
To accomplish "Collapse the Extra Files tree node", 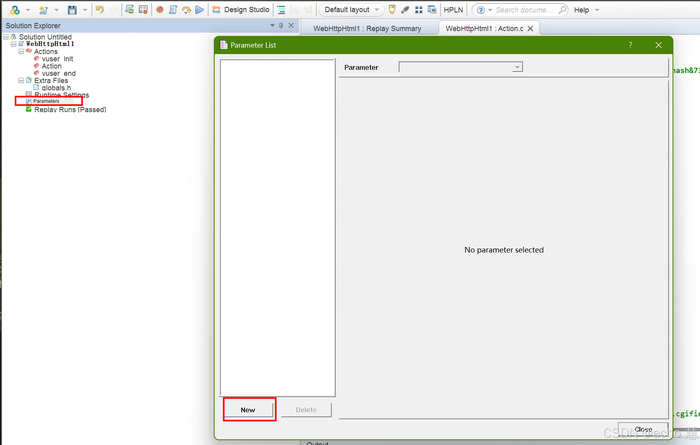I will [x=20, y=80].
